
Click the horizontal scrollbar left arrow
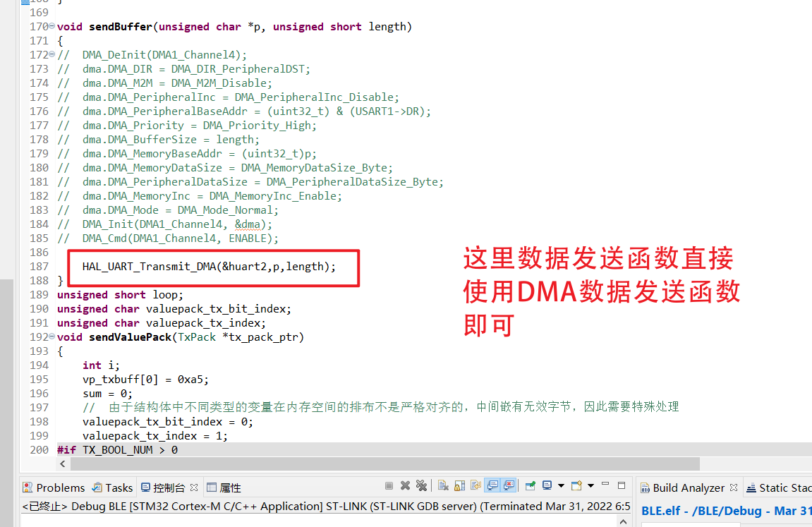63,464
